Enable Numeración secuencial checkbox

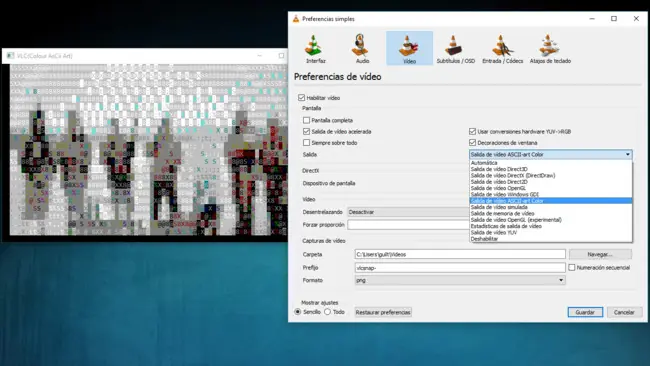[x=572, y=268]
